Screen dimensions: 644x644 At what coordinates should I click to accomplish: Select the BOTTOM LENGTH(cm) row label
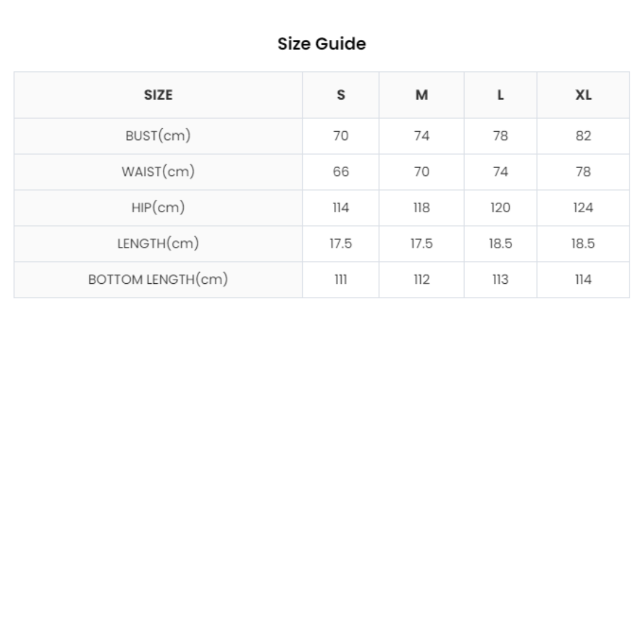click(158, 279)
